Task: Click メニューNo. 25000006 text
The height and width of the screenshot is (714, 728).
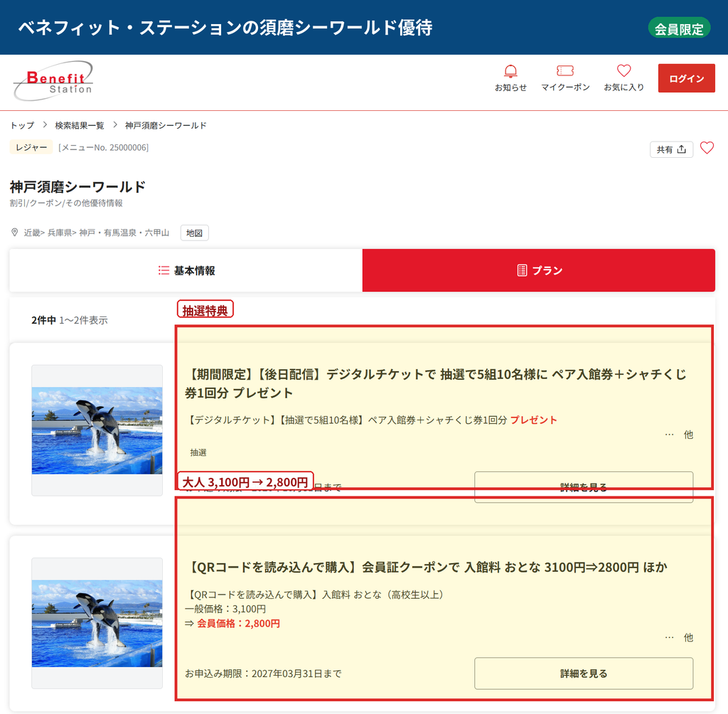Action: [x=104, y=148]
